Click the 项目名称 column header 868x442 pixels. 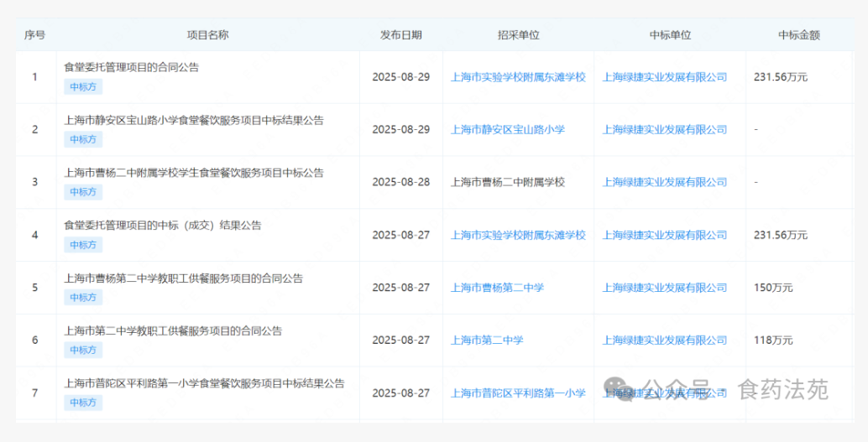coord(207,35)
